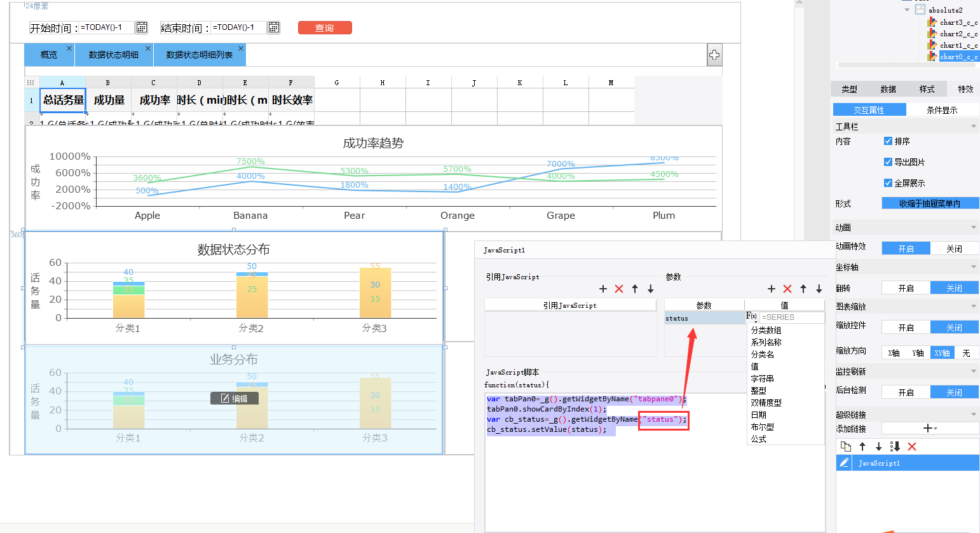This screenshot has width=980, height=533.
Task: Click pencil edit icon for JavaScript1
Action: click(844, 462)
